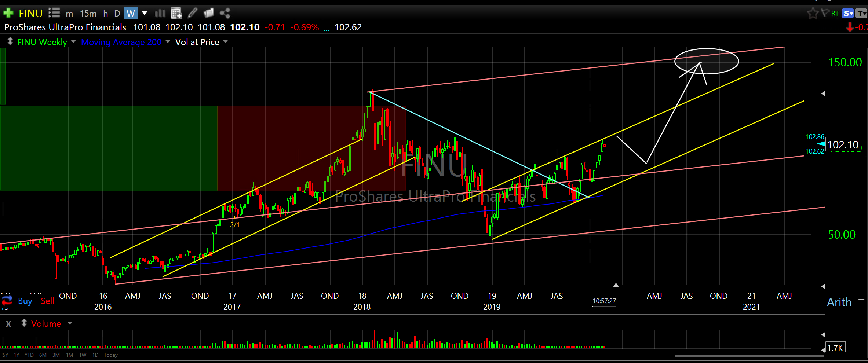The height and width of the screenshot is (363, 868).
Task: Click the green plus add-symbol icon
Action: pyautogui.click(x=8, y=14)
